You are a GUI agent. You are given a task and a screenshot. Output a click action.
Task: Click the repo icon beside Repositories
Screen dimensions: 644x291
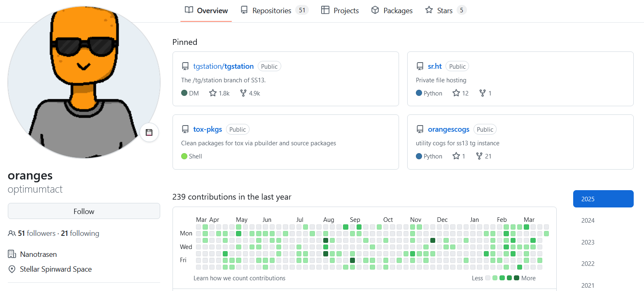245,10
